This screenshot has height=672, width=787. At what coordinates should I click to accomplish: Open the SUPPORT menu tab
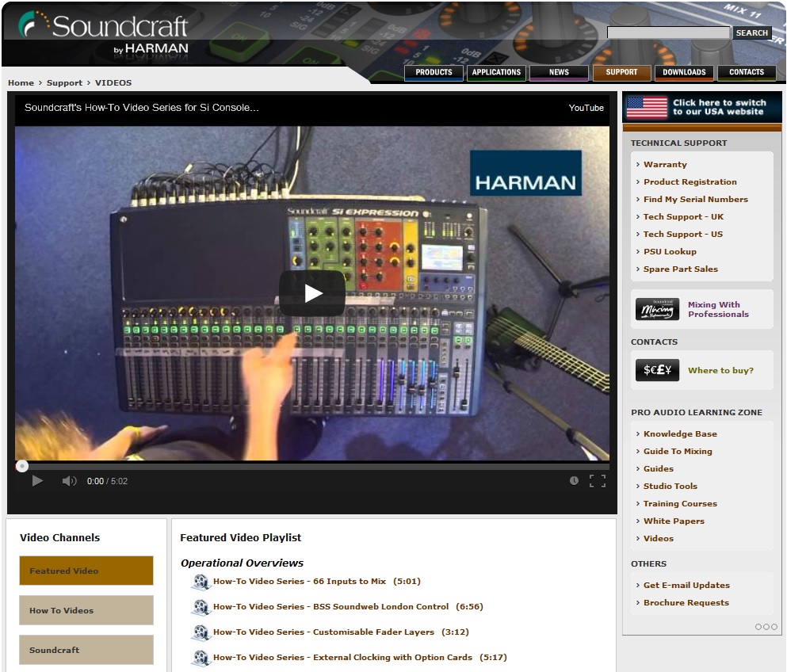[x=621, y=72]
